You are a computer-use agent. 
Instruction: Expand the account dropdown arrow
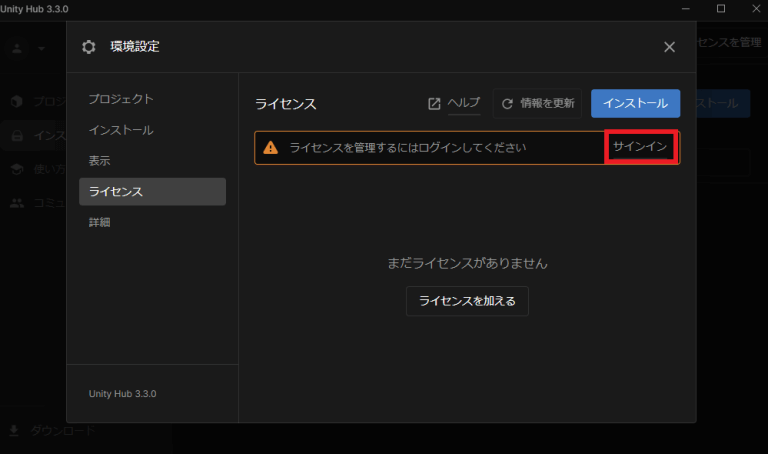(x=42, y=48)
